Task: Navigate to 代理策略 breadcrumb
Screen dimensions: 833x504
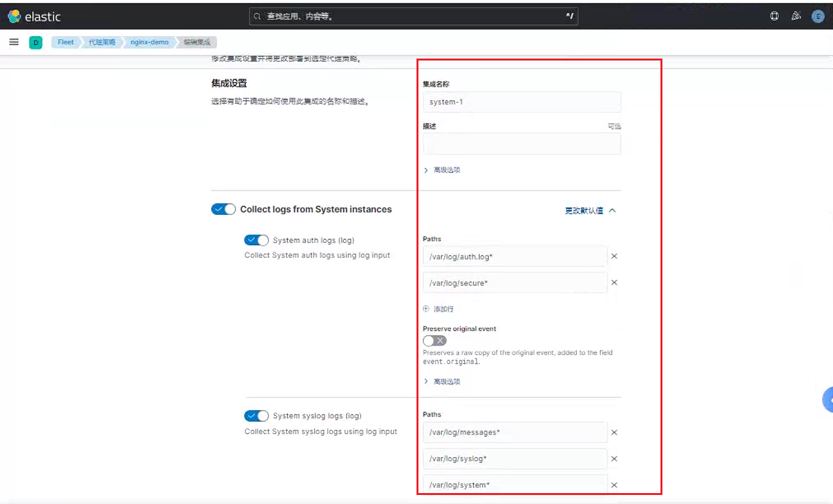Action: coord(102,42)
